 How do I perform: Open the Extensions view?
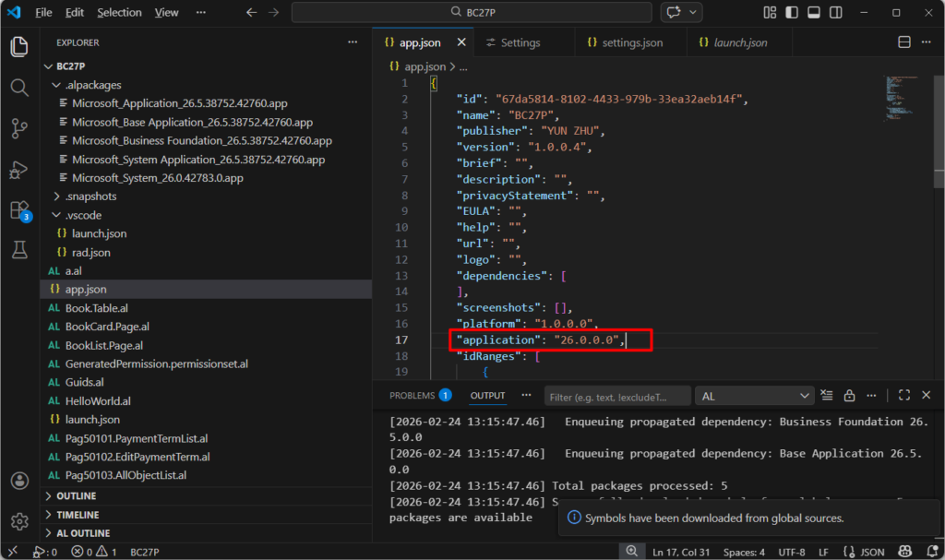click(x=19, y=209)
